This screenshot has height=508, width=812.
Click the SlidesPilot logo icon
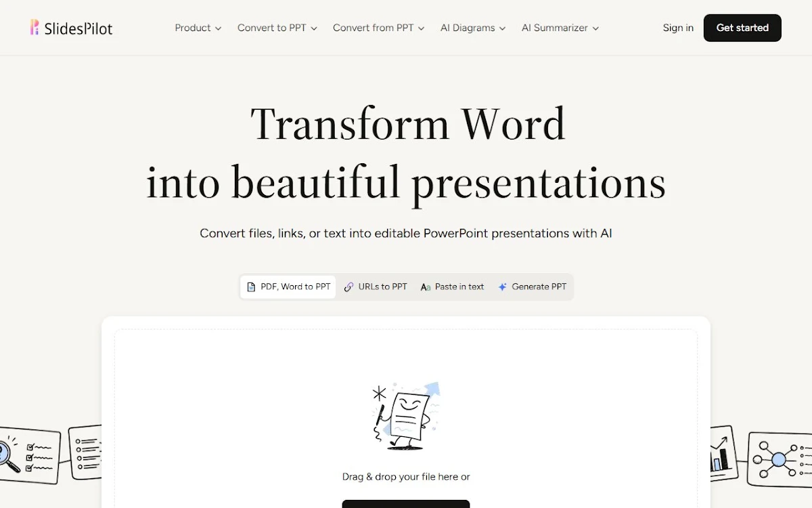(x=35, y=27)
